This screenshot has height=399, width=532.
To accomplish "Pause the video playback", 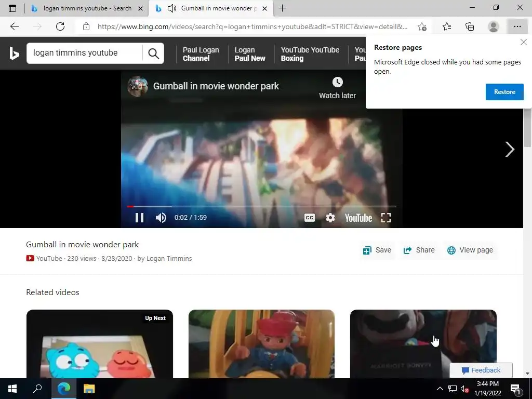I will (x=139, y=218).
